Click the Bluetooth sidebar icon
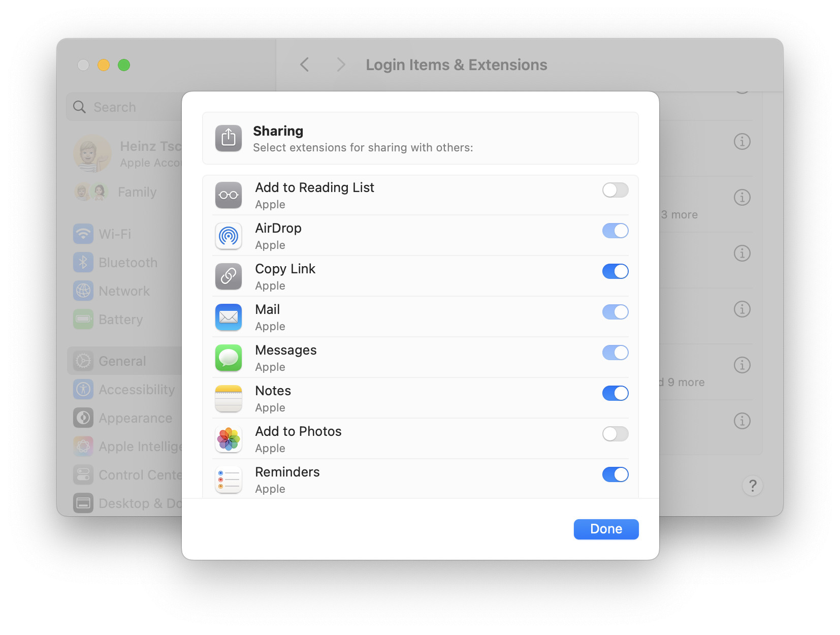 tap(83, 262)
